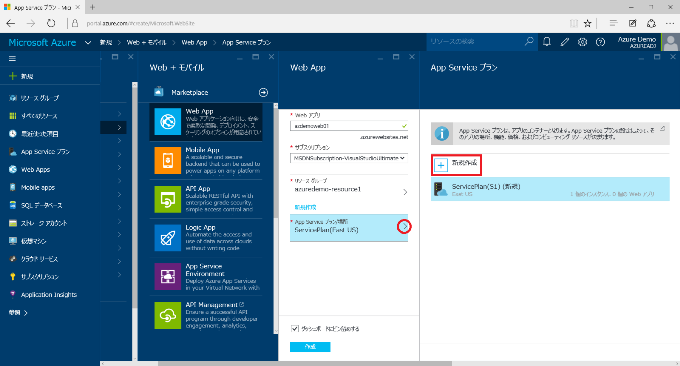Expand Browse more at sidebar bottom
680x366 pixels.
pos(18,312)
